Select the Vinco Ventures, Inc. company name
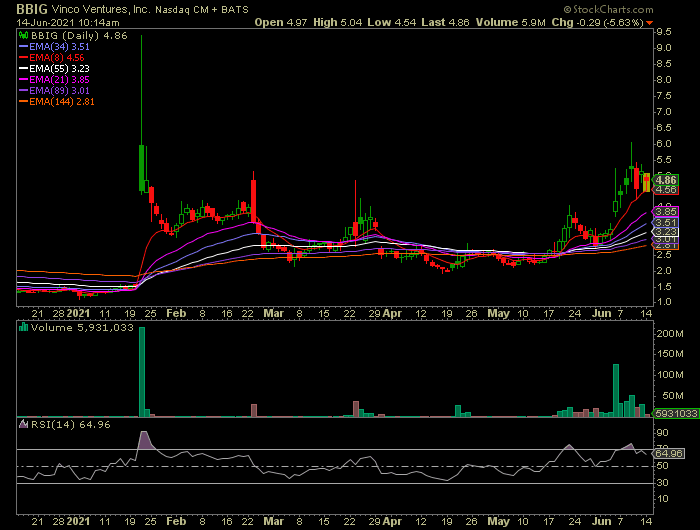 click(101, 9)
